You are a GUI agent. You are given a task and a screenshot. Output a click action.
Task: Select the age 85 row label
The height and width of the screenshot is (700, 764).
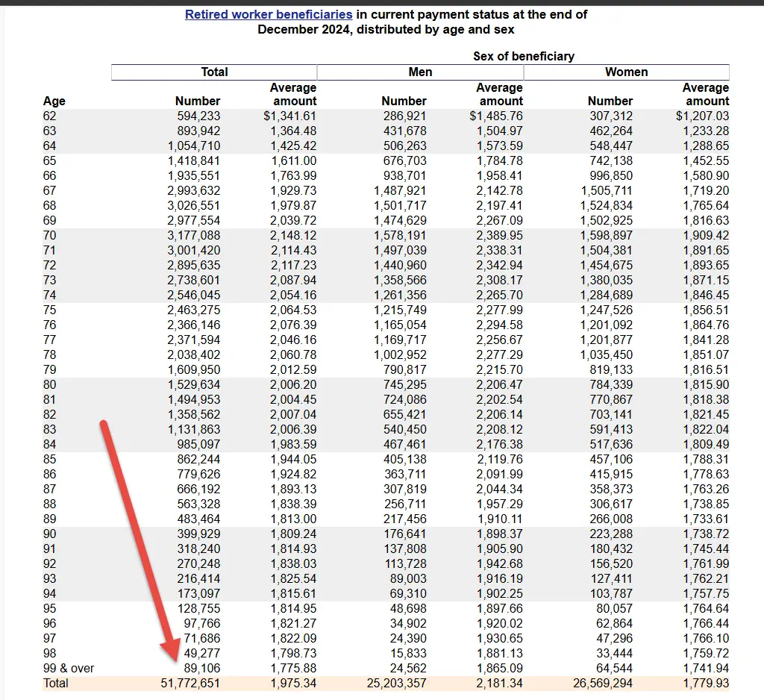point(50,459)
